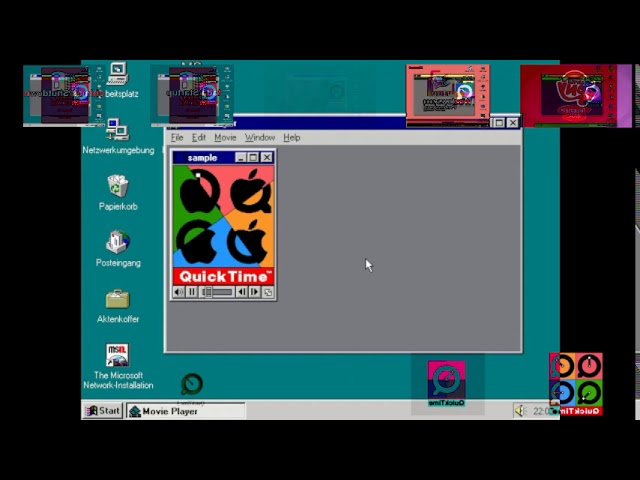
Task: Select the Posteingang inbox icon
Action: tap(118, 249)
